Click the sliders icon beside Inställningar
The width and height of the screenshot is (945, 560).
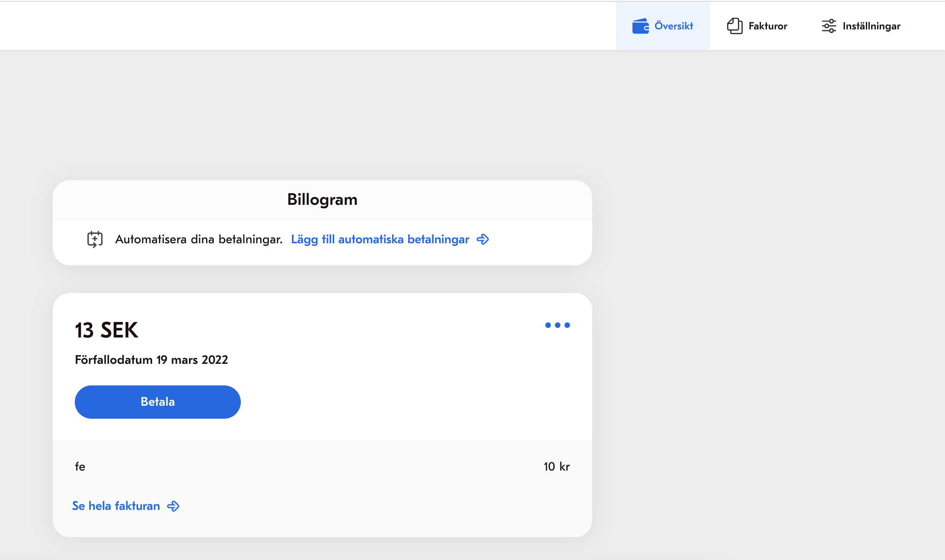click(x=829, y=26)
